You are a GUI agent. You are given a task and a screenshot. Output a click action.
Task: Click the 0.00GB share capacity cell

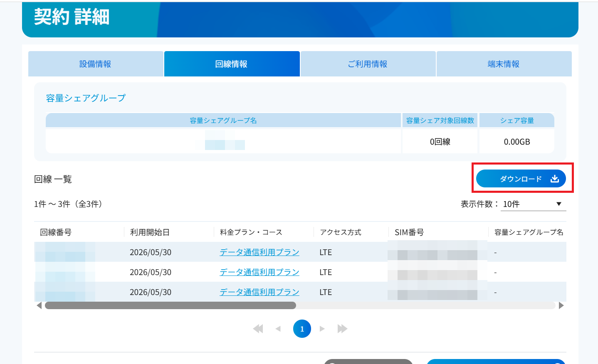517,142
